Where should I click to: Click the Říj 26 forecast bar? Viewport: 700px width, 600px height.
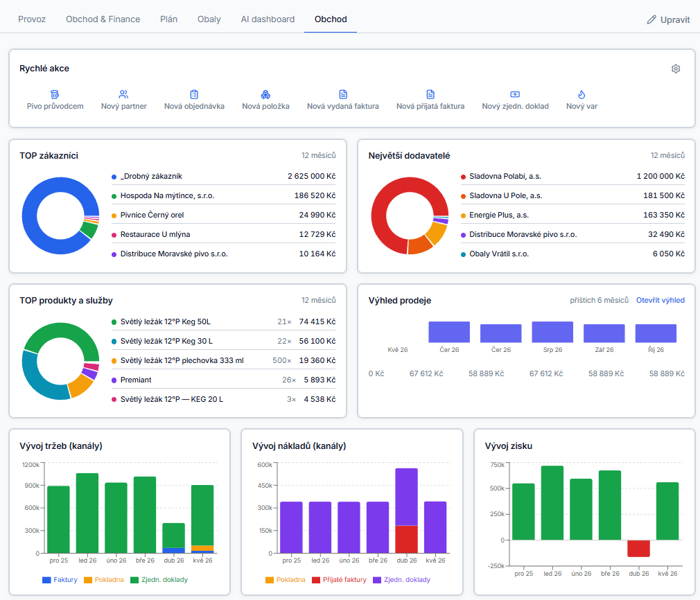click(656, 333)
